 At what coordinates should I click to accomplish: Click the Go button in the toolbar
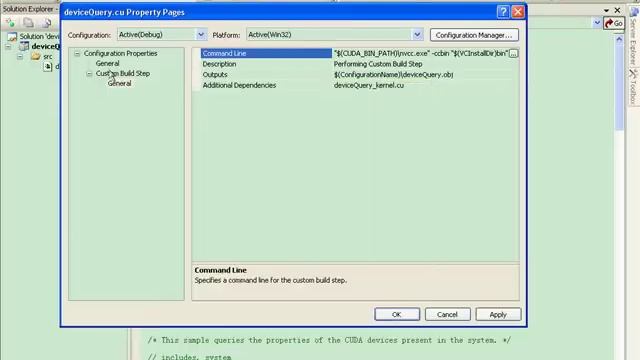pyautogui.click(x=614, y=23)
